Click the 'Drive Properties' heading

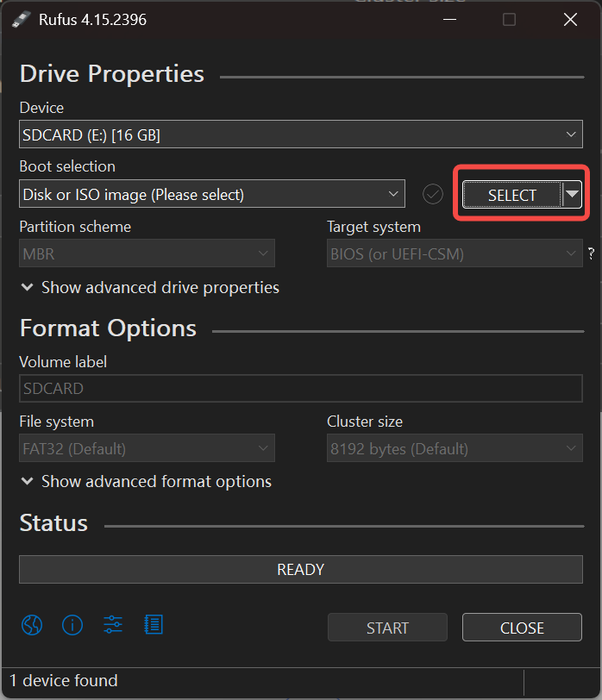[112, 73]
